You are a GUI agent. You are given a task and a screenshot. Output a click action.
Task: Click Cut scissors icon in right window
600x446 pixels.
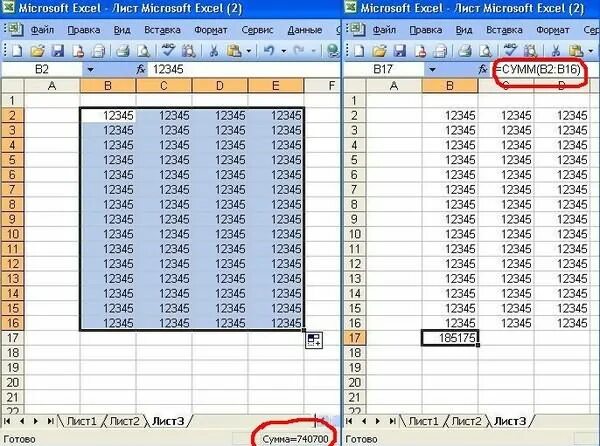(x=556, y=50)
